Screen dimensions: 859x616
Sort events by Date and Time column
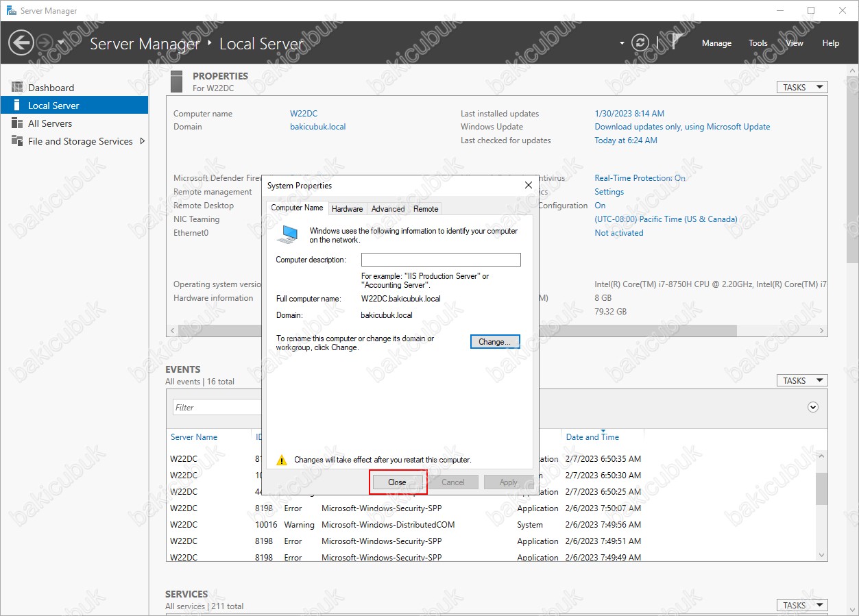[x=592, y=437]
